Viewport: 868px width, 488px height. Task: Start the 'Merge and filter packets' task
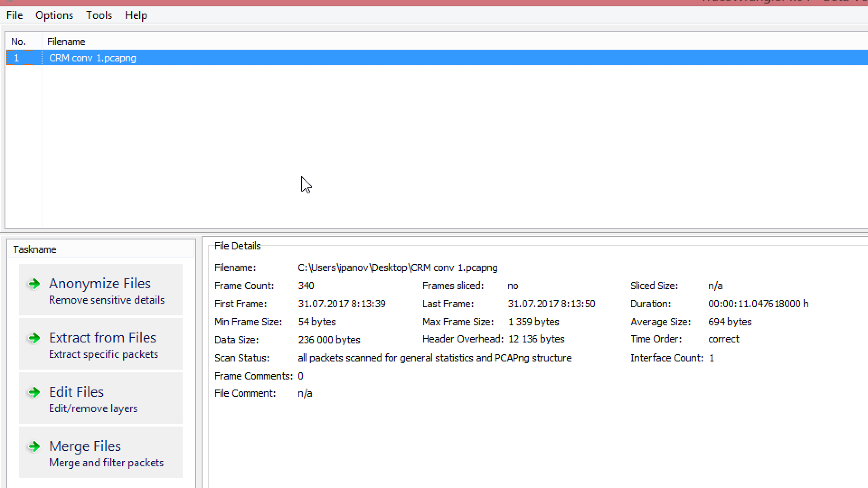pyautogui.click(x=106, y=463)
